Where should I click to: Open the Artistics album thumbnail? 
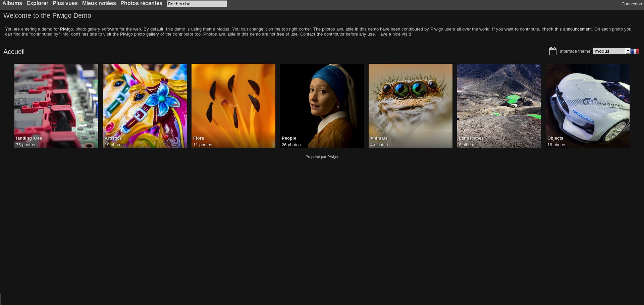pyautogui.click(x=145, y=106)
